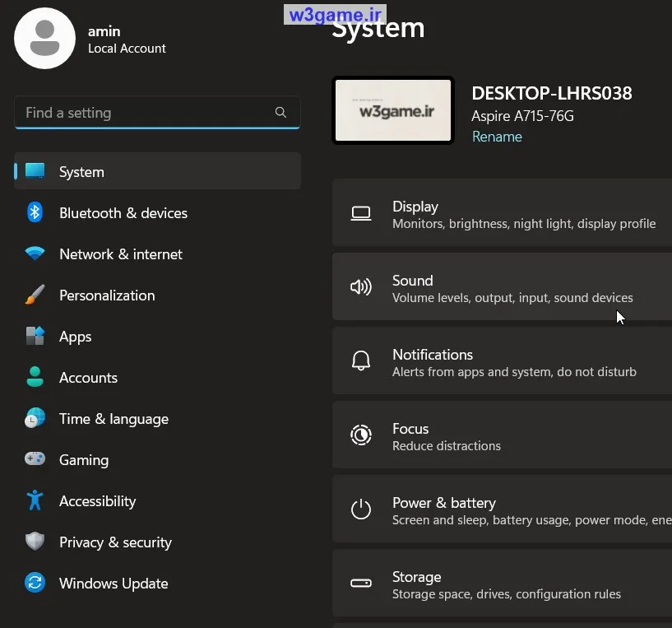Click the amin Local Account name

127,40
